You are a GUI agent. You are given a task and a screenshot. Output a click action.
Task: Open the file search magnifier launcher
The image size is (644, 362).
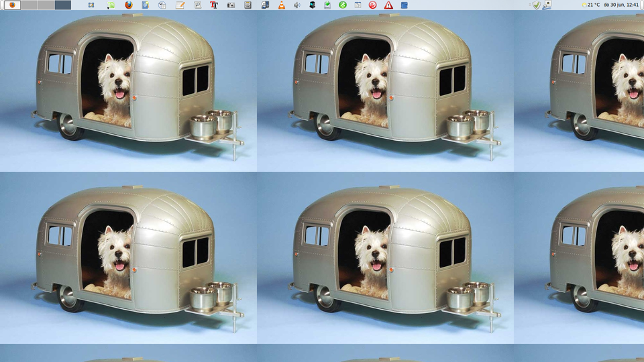click(x=197, y=5)
